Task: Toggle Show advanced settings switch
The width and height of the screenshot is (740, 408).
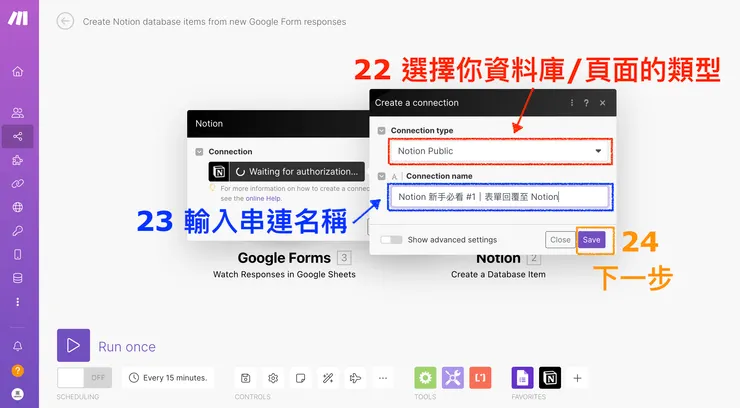Action: (x=391, y=240)
